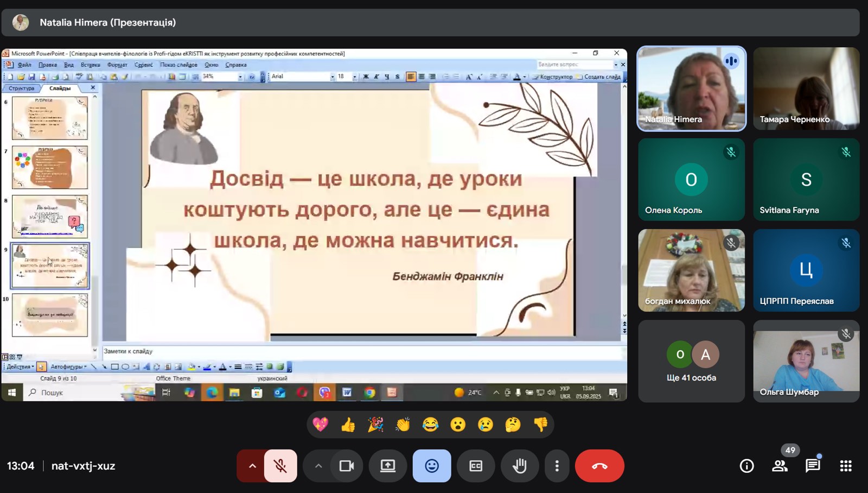This screenshot has height=493, width=868.
Task: Switch to slide sorter view icon
Action: point(12,357)
